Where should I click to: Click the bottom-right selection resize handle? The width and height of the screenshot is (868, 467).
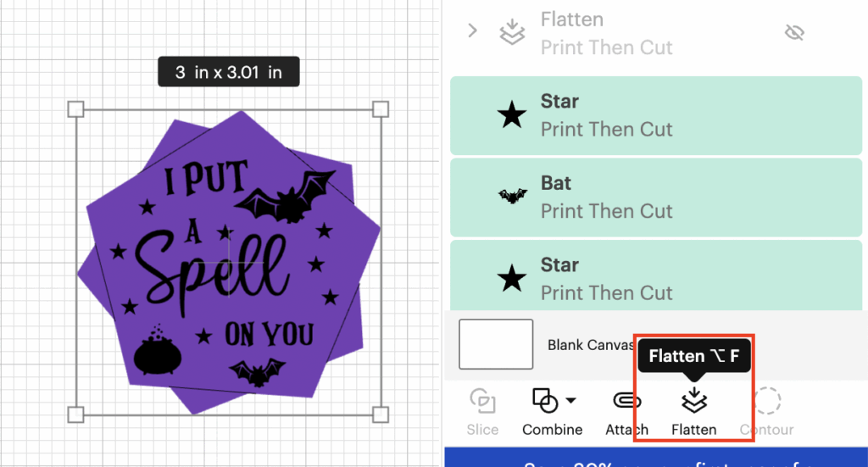381,414
